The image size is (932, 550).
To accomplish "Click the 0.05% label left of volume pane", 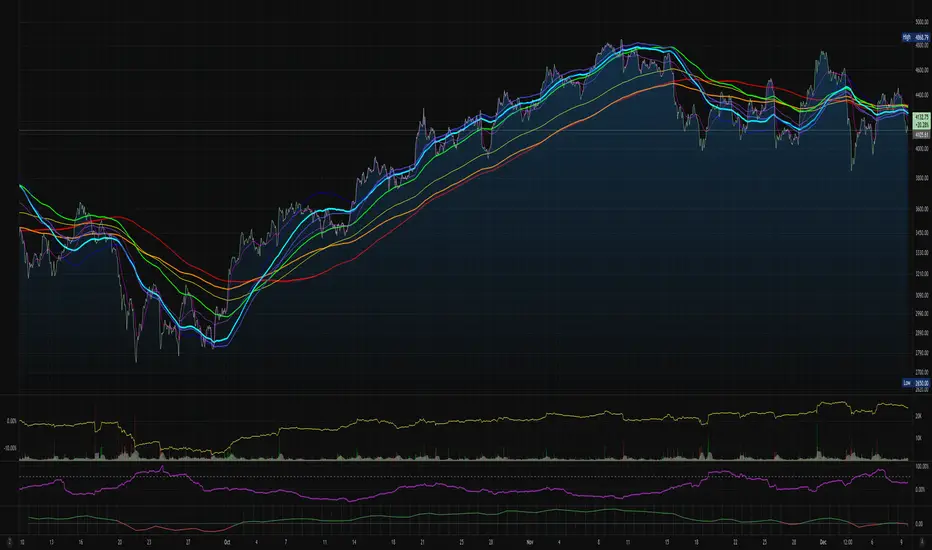I will pyautogui.click(x=12, y=421).
